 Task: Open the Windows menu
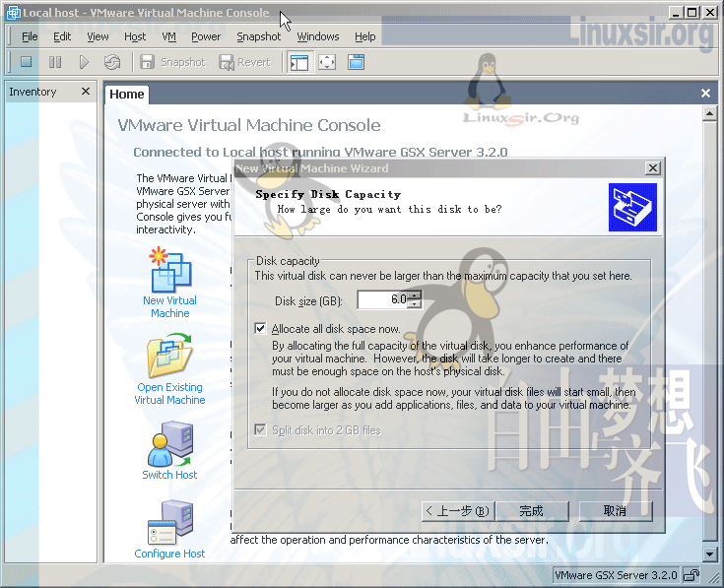(x=317, y=36)
